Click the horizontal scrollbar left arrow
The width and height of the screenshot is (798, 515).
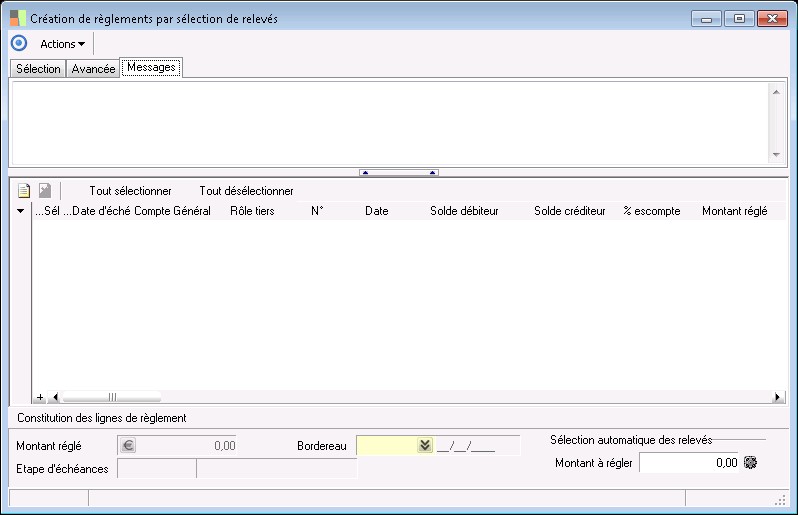(55, 397)
